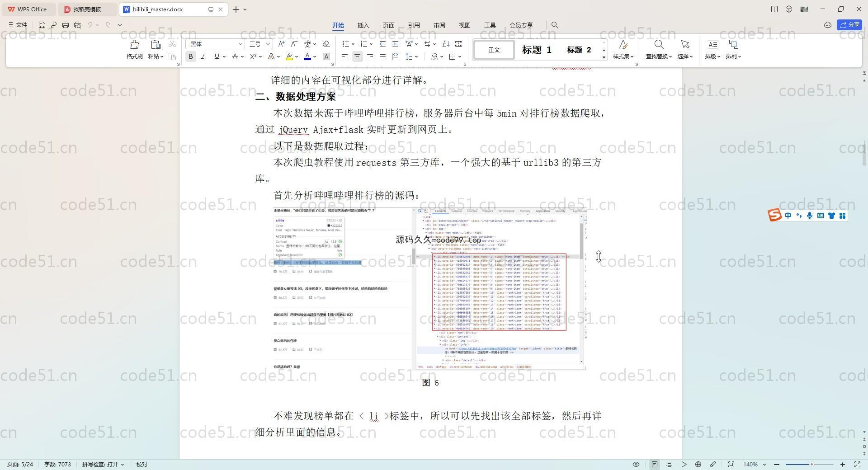
Task: Expand the bullet list dropdown arrow
Action: coord(353,44)
